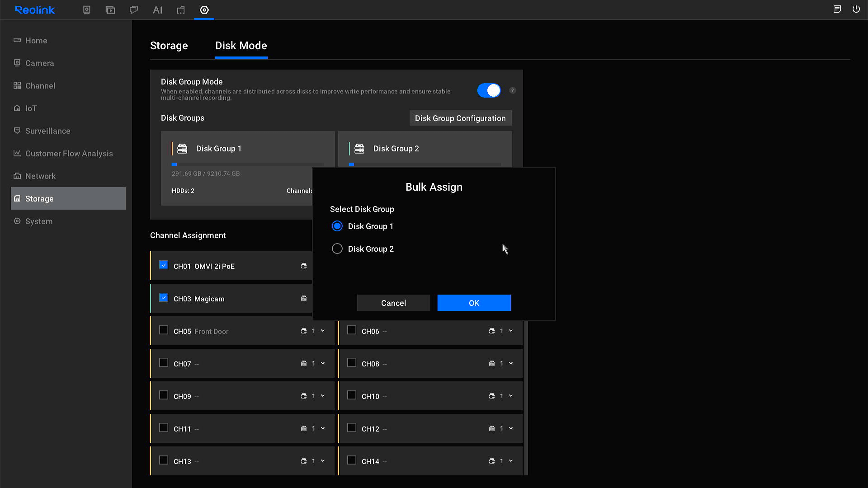Check the CH06 checkbox
Screen dimensions: 868x488
coord(352,330)
